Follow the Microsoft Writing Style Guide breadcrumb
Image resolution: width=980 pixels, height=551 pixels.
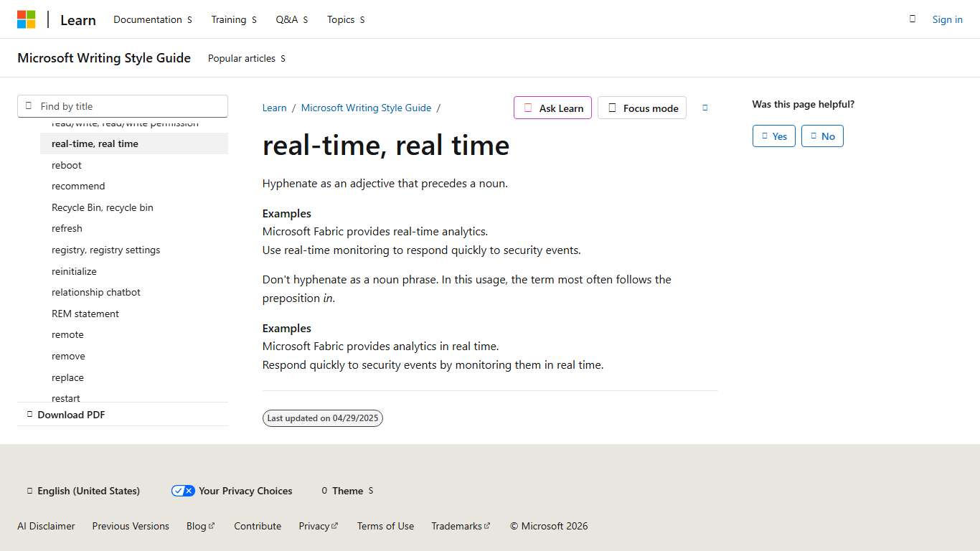(366, 108)
